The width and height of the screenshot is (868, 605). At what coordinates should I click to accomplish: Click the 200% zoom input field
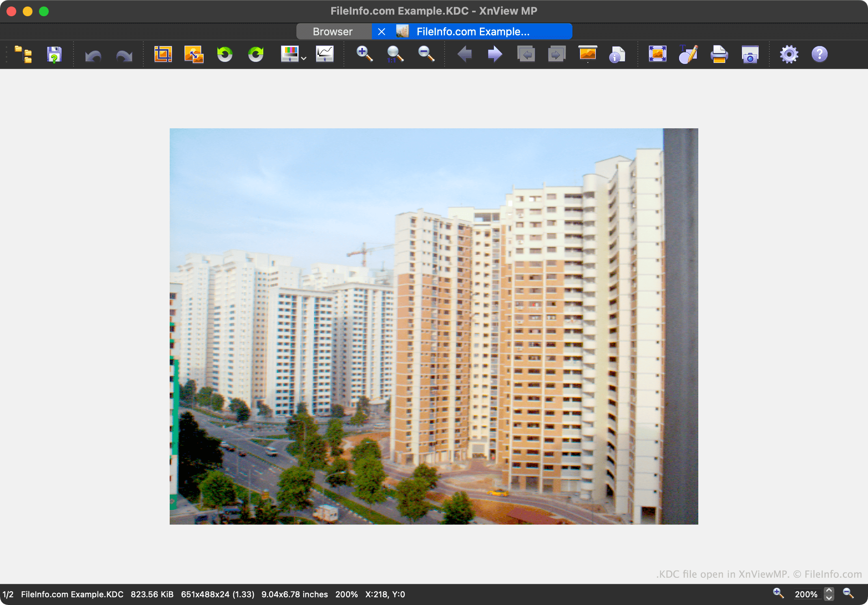[807, 594]
